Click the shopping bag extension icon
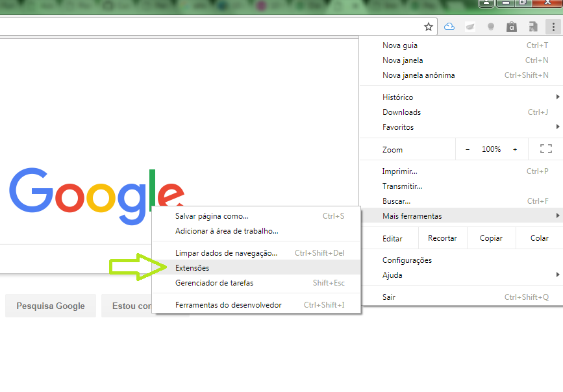This screenshot has width=563, height=392. coord(512,27)
